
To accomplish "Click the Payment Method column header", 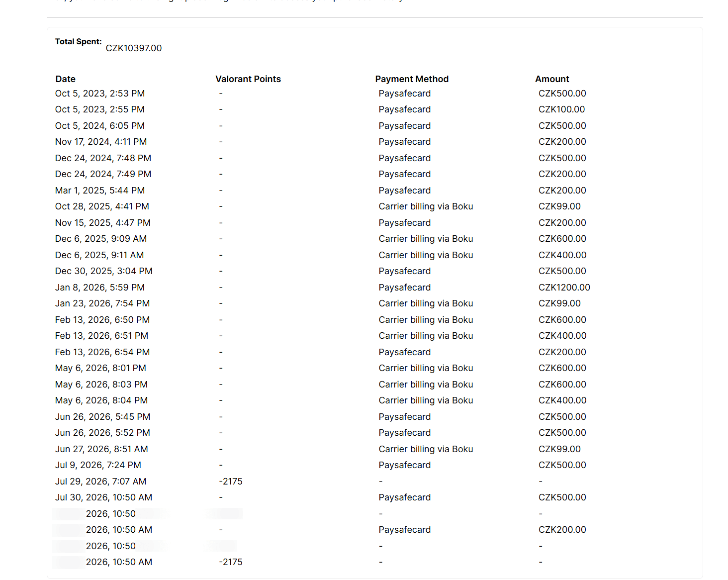I will pyautogui.click(x=412, y=79).
